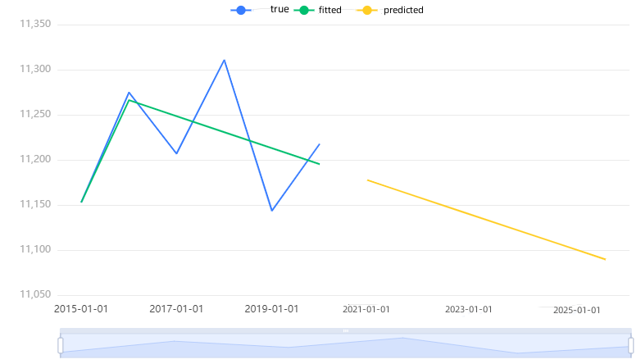Click the blue line low point in 2019

point(272,211)
